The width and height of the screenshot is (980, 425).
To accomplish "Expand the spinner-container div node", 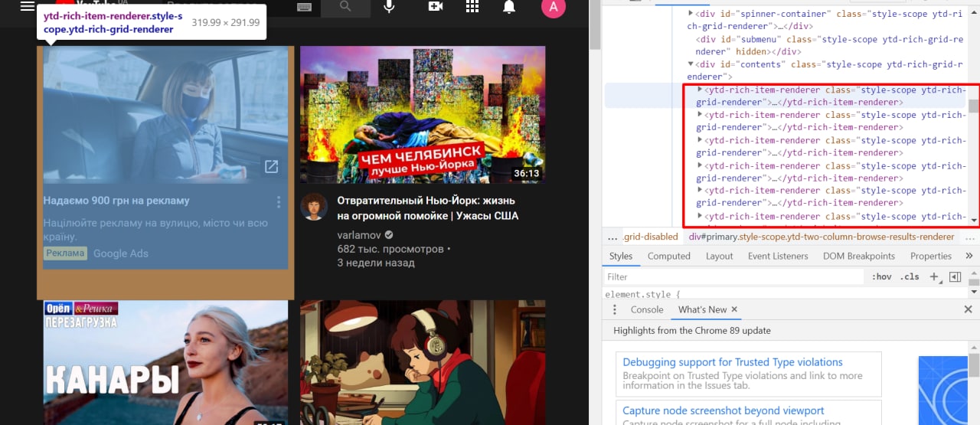I will [x=691, y=14].
